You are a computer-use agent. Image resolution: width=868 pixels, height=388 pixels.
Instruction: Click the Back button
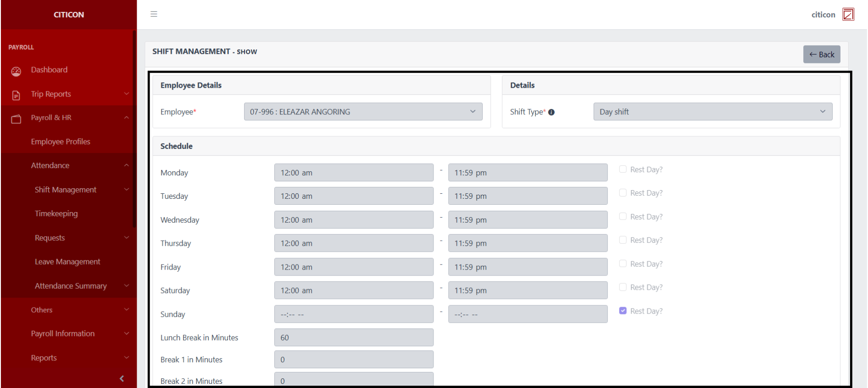[821, 54]
